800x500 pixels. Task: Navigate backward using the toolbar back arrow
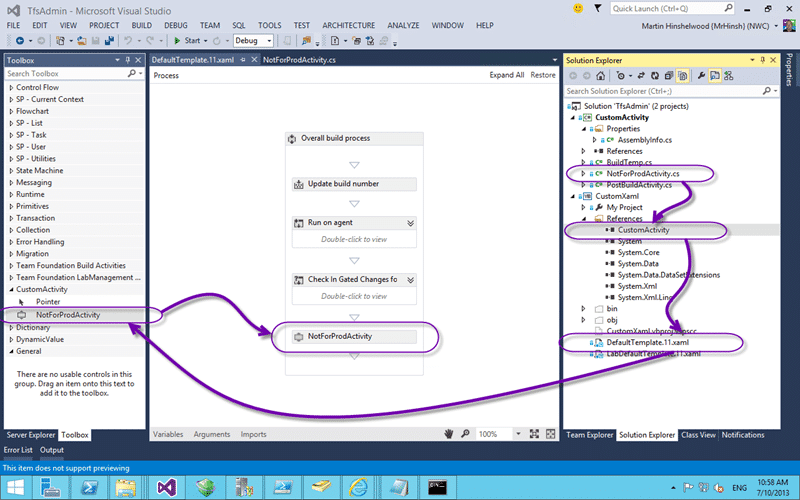coord(20,40)
